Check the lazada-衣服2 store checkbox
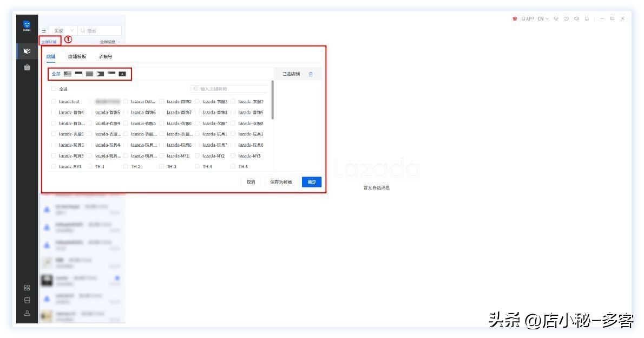This screenshot has width=644, height=338. coord(197,102)
